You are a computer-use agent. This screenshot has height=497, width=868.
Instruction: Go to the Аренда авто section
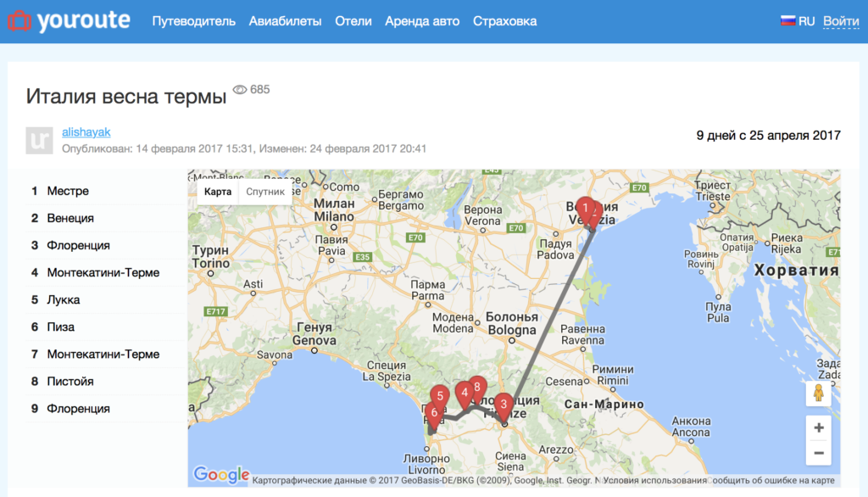pos(422,21)
